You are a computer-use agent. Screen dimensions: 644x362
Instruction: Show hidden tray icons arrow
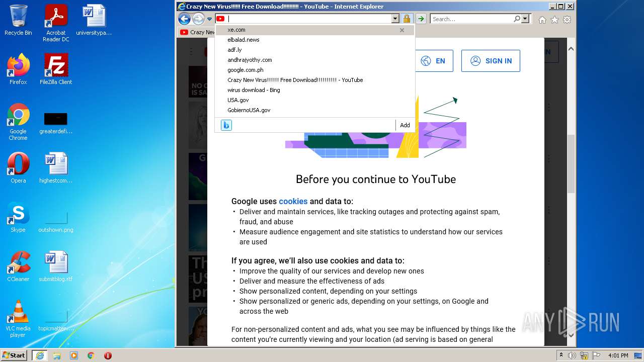coord(561,355)
